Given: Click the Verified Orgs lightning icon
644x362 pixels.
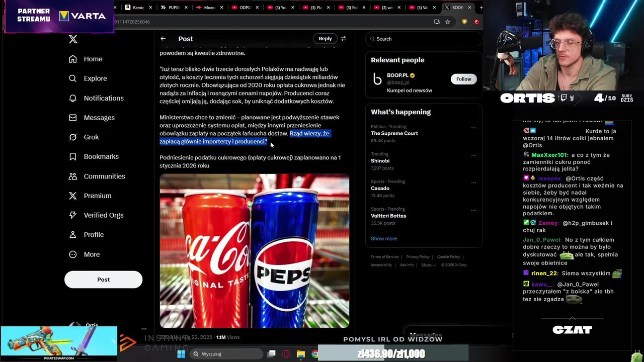Looking at the screenshot, I should (73, 215).
